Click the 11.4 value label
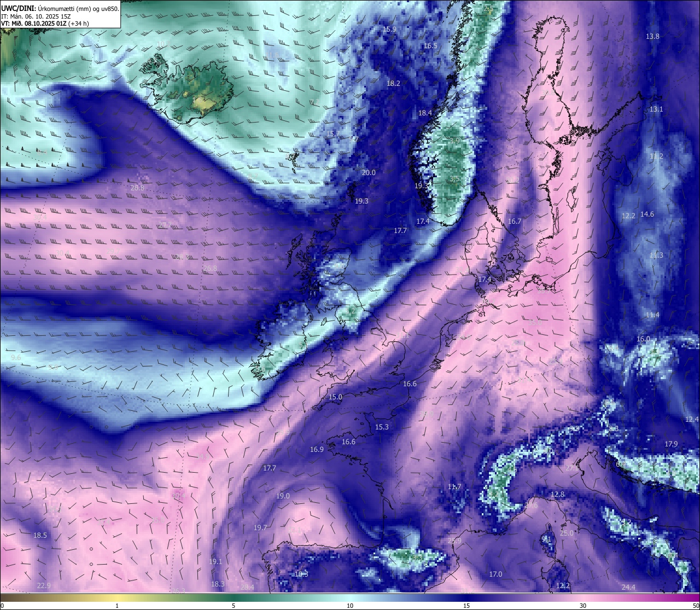This screenshot has width=700, height=610. point(652,315)
